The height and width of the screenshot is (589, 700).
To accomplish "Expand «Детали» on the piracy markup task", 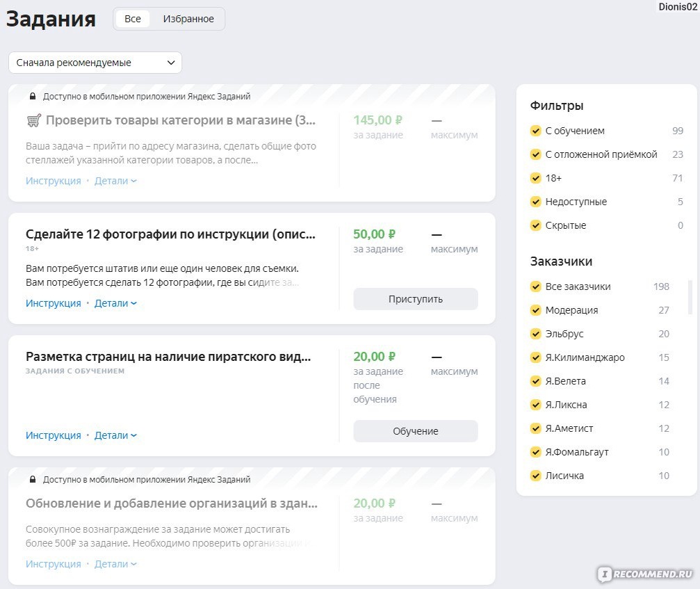I will 115,435.
